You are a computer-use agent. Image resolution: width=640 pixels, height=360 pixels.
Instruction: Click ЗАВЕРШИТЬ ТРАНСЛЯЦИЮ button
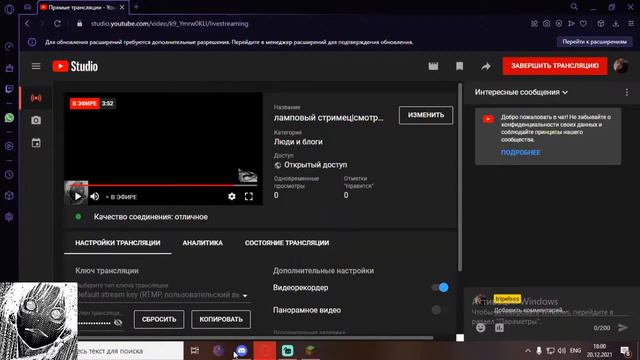(555, 66)
